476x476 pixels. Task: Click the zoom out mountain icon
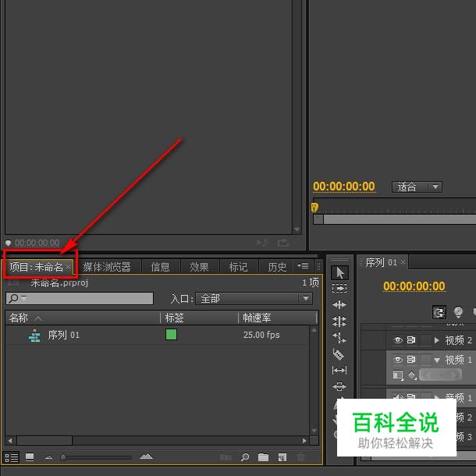pos(48,457)
